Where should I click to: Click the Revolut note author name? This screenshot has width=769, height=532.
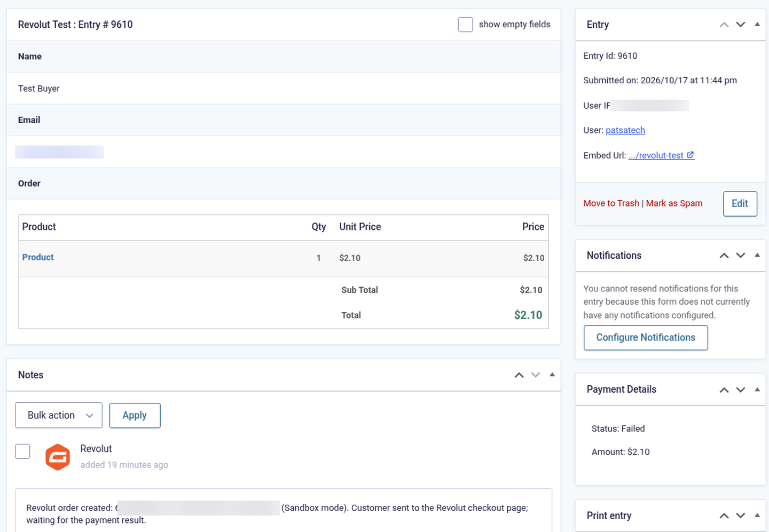[x=96, y=449]
